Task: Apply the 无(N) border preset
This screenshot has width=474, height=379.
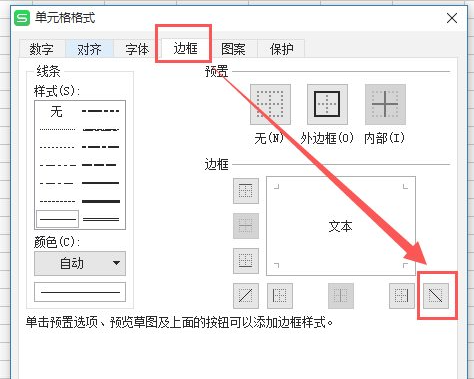Action: point(270,104)
